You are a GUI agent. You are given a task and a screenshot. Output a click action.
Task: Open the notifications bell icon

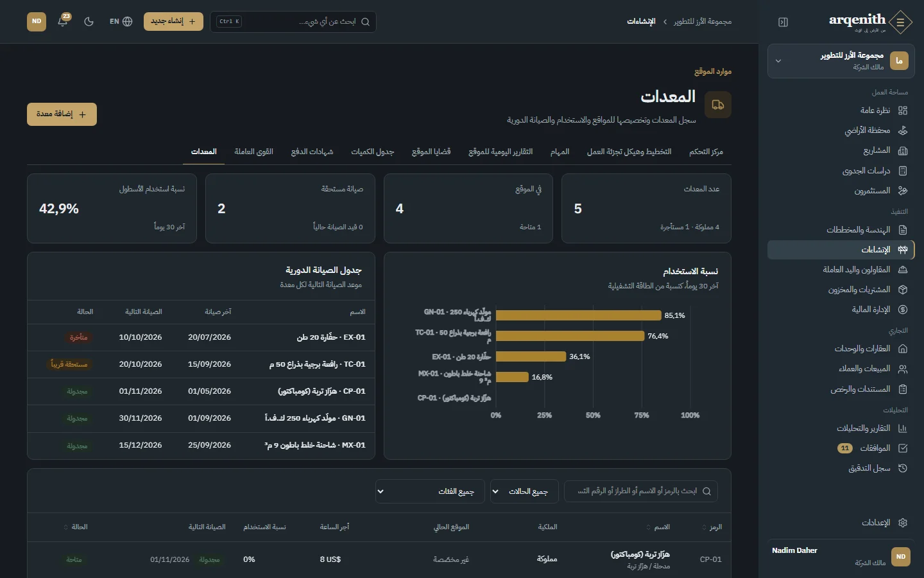(63, 21)
